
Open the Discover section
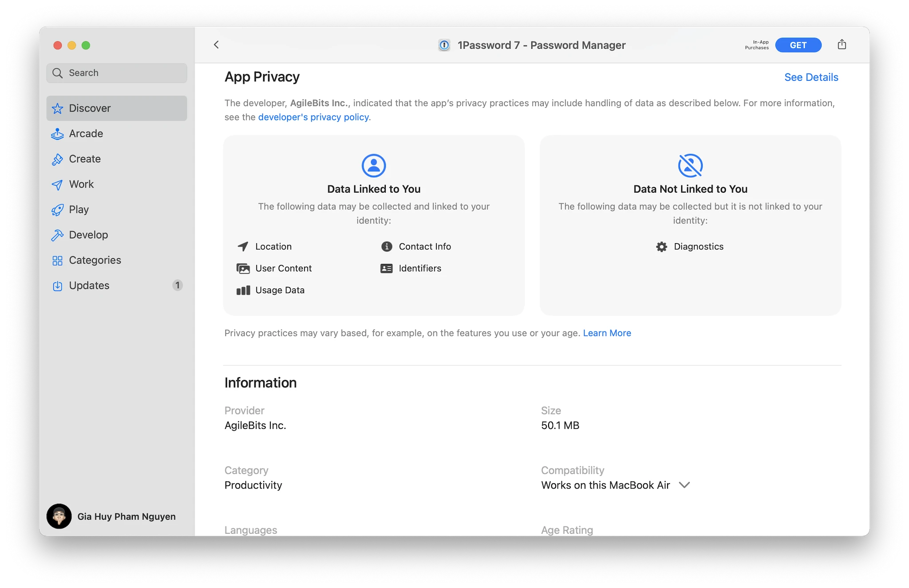[117, 108]
